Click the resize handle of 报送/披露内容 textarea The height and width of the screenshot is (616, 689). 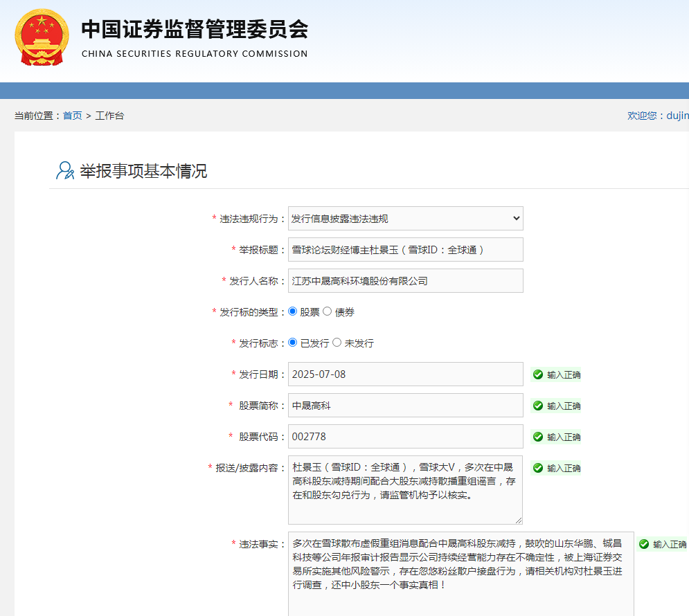(519, 520)
